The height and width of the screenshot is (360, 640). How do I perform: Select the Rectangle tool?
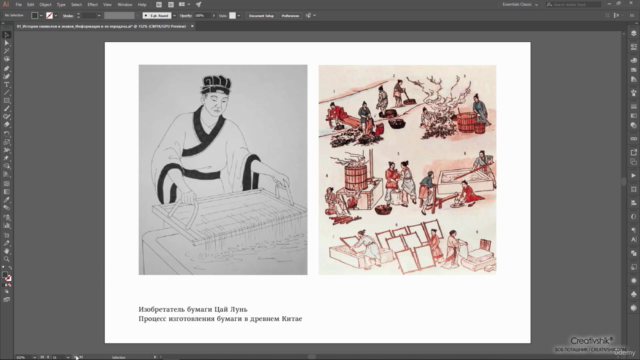click(x=7, y=101)
